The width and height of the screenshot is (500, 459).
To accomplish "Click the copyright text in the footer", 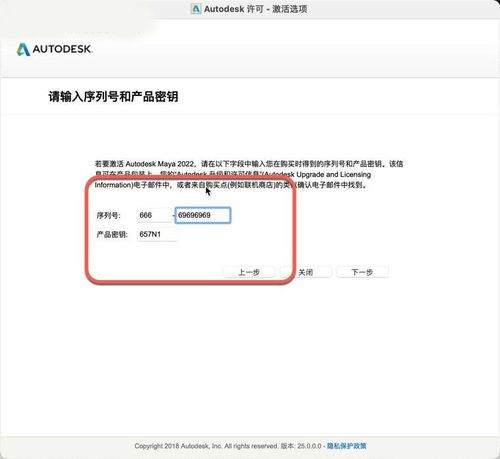I will [x=228, y=446].
